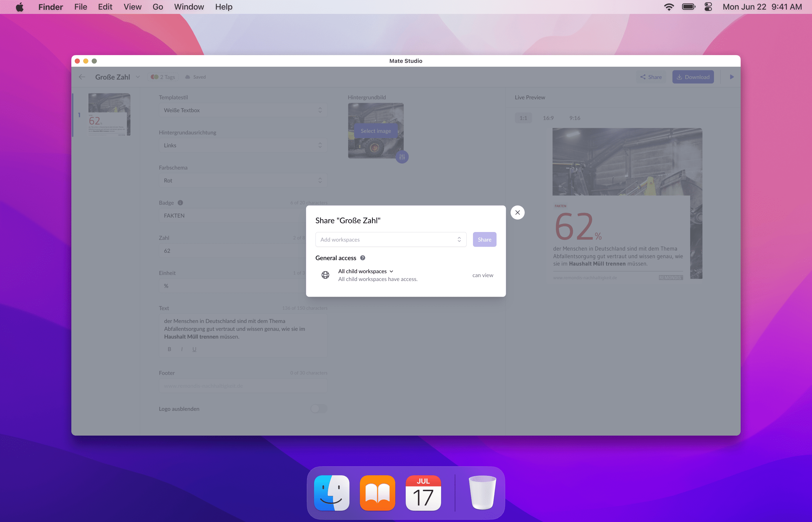This screenshot has width=812, height=522.
Task: Open the Help menu
Action: point(224,7)
